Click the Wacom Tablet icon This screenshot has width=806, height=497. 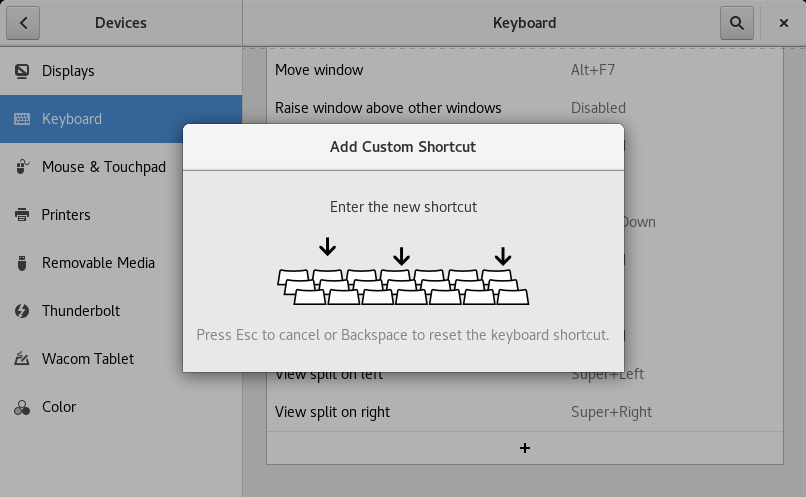coord(22,359)
